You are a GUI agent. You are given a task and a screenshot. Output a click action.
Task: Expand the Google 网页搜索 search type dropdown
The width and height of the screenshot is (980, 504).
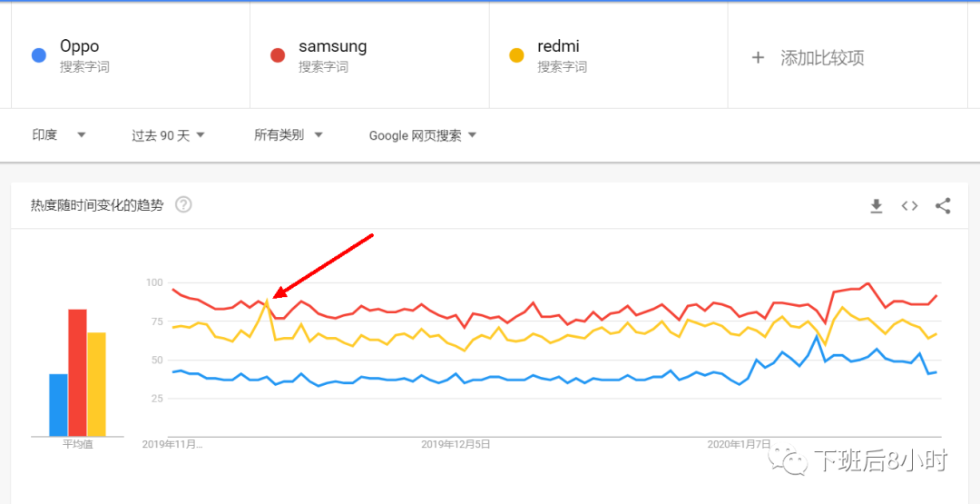[x=423, y=135]
